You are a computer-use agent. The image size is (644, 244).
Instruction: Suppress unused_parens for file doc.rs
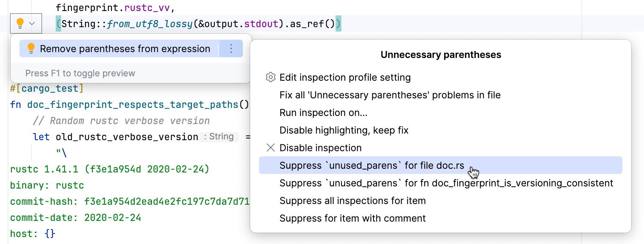(371, 165)
